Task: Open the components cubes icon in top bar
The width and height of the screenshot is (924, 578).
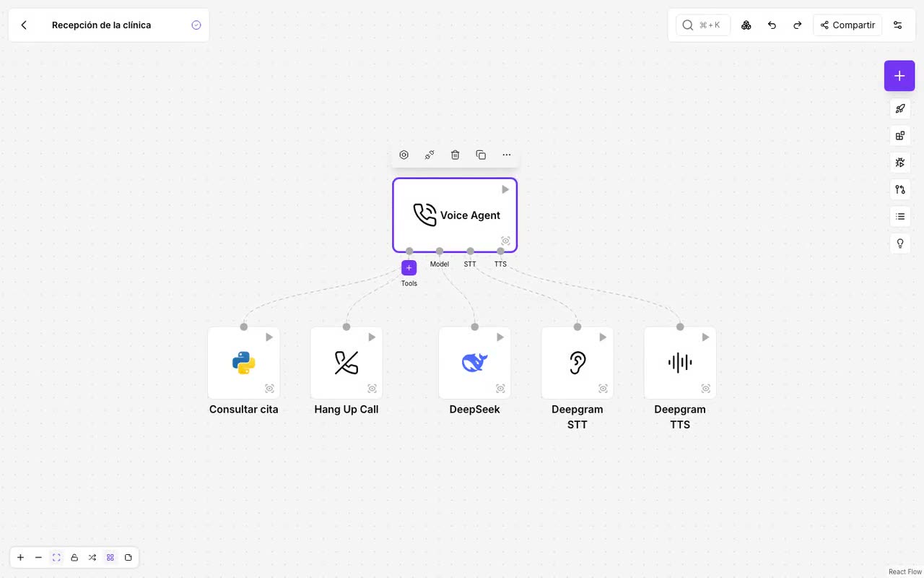Action: (746, 25)
